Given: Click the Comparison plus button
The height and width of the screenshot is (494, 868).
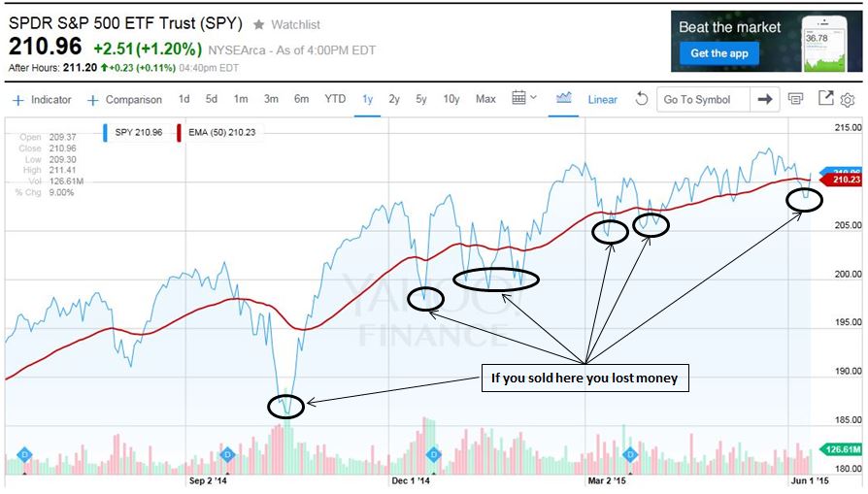Looking at the screenshot, I should click(x=94, y=99).
